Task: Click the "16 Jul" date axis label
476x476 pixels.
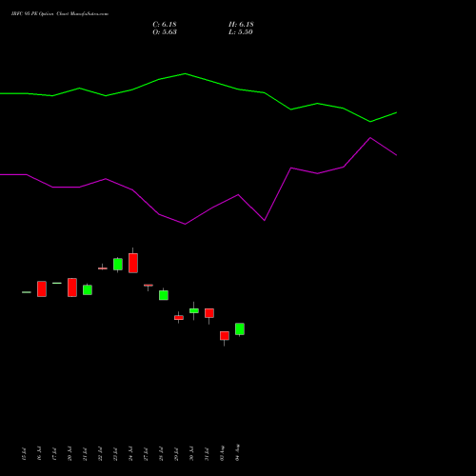Action: pos(39,454)
